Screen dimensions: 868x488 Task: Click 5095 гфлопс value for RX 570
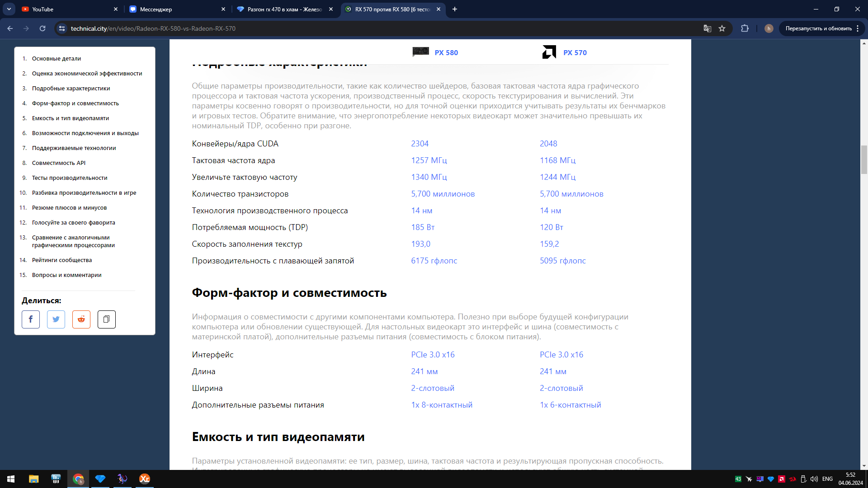click(x=562, y=261)
